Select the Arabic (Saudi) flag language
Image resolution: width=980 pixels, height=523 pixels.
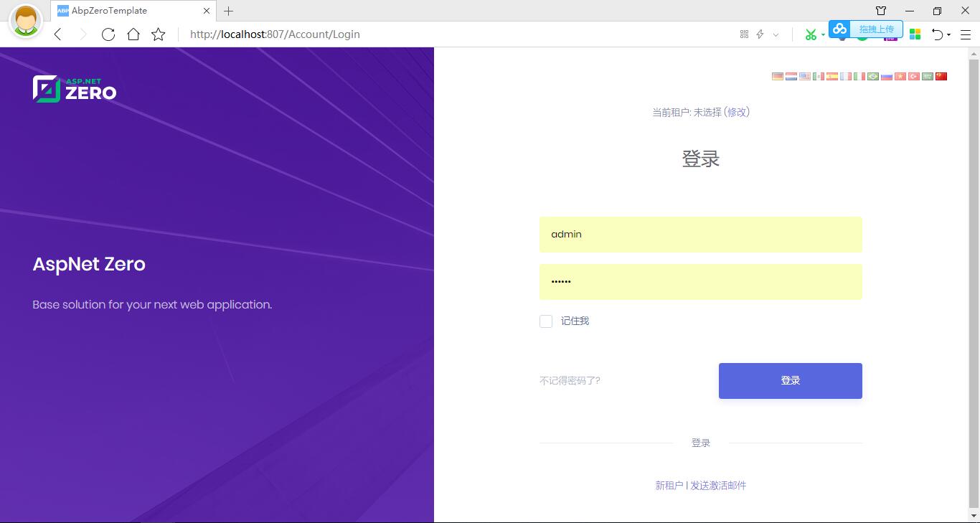[928, 76]
